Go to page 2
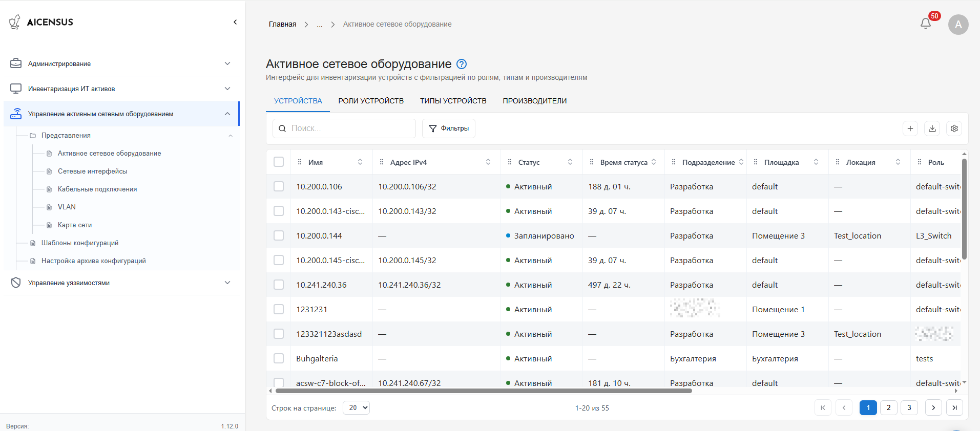 889,407
